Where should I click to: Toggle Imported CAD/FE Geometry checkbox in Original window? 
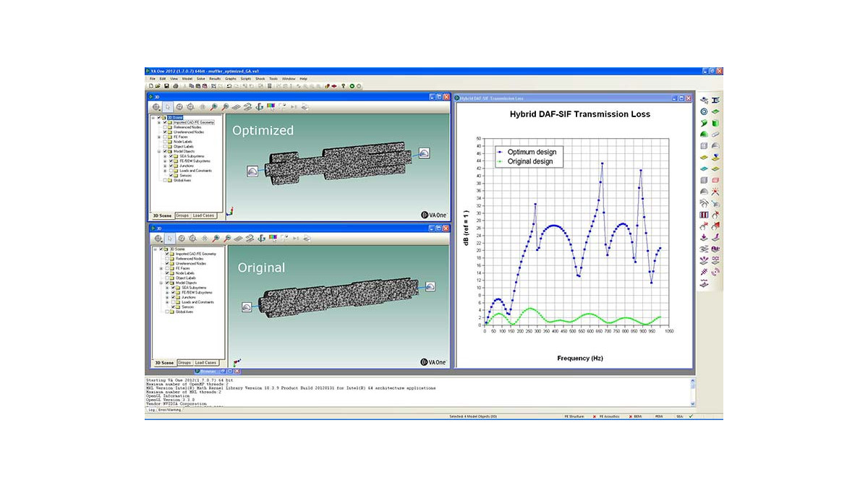pyautogui.click(x=167, y=254)
